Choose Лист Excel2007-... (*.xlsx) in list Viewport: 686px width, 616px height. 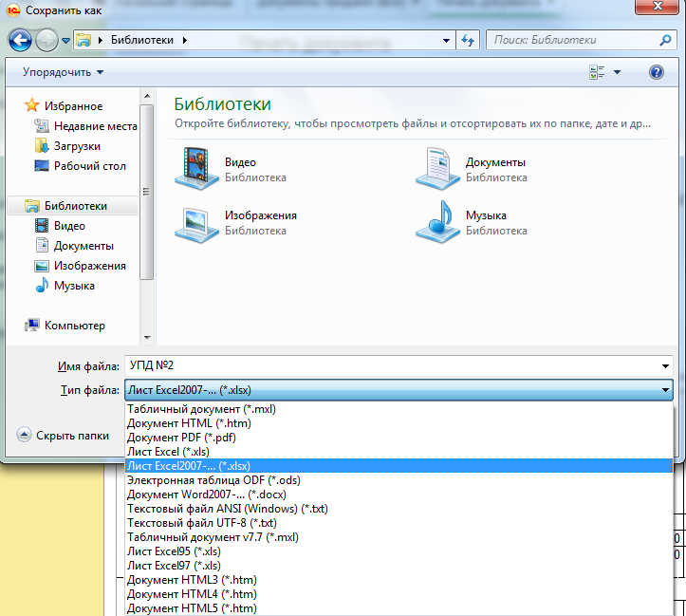click(x=399, y=466)
